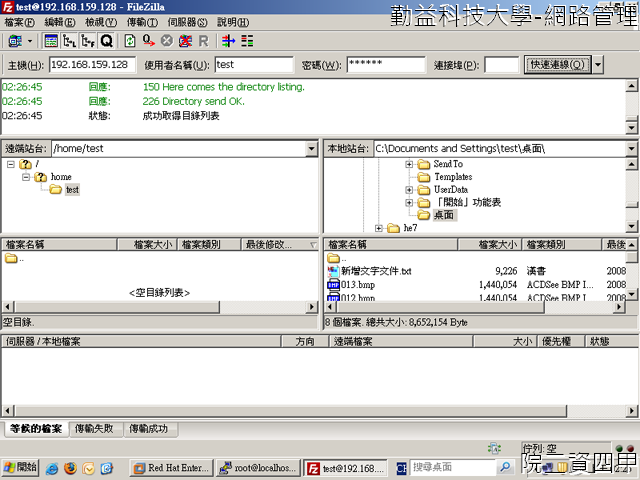The width and height of the screenshot is (640, 480).
Task: Expand the UserData folder in local tree
Action: point(409,189)
